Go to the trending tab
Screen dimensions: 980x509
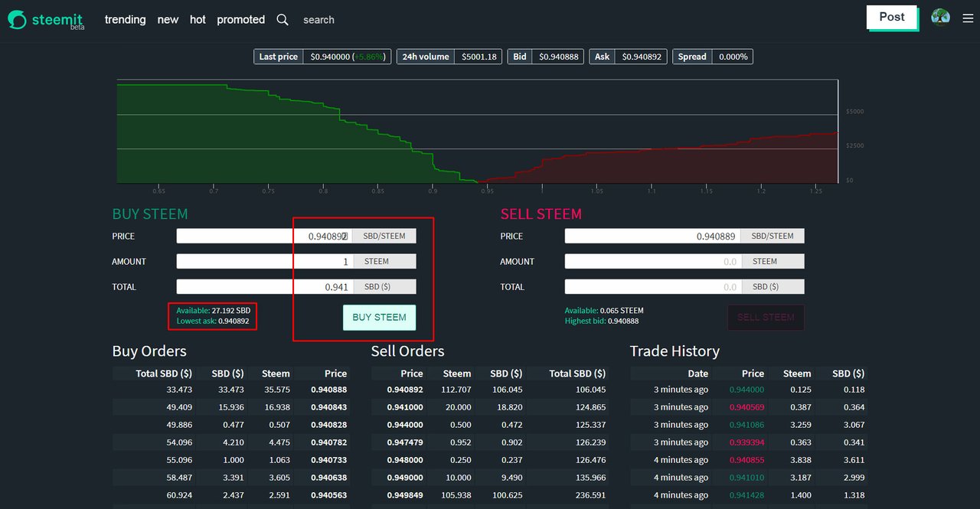point(125,20)
